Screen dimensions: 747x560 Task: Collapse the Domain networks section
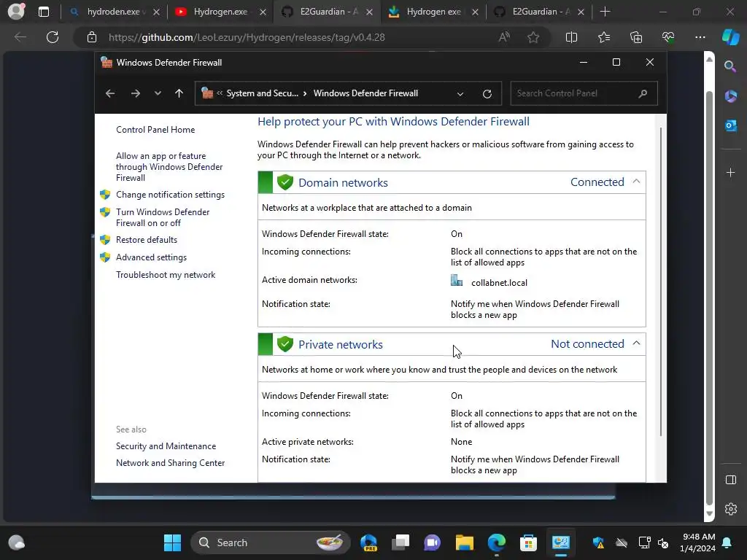coord(636,182)
